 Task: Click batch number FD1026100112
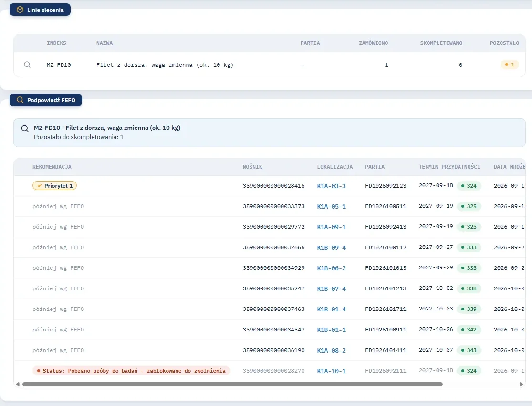coord(386,247)
